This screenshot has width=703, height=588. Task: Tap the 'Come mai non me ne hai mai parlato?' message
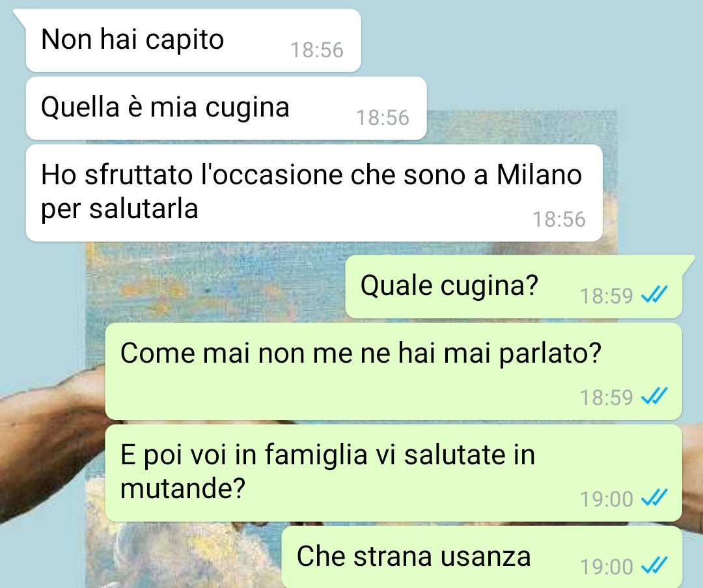pos(393,371)
